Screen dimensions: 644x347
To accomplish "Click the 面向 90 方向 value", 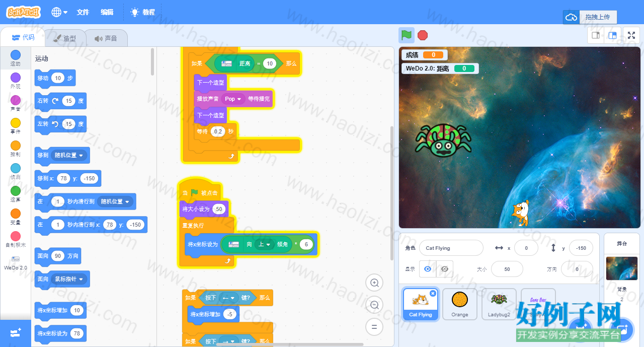I will click(x=58, y=256).
